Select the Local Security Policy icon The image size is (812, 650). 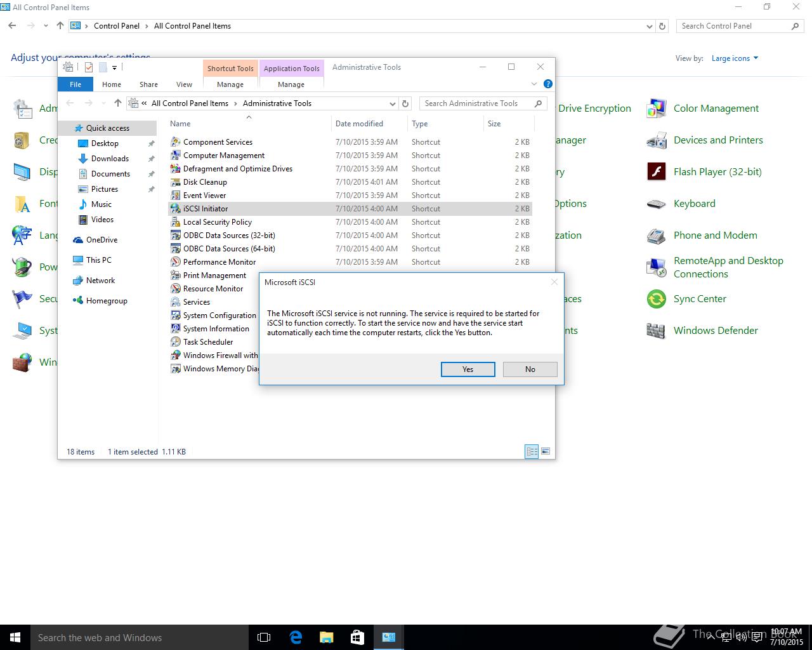click(x=176, y=222)
